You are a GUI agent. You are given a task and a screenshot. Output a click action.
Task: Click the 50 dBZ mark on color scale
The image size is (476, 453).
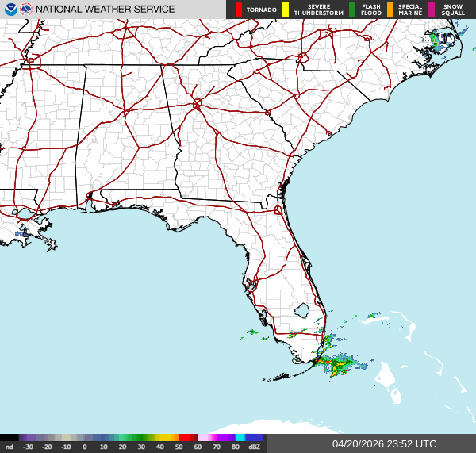[178, 447]
